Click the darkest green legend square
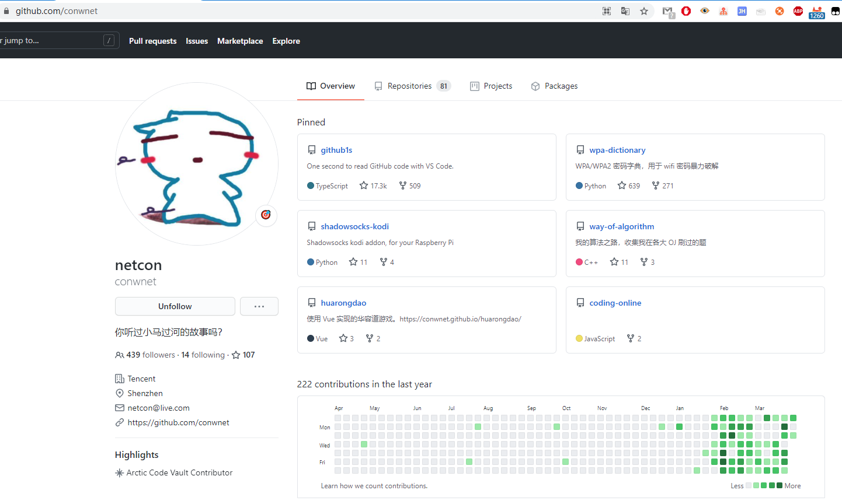This screenshot has width=842, height=504. pyautogui.click(x=780, y=485)
